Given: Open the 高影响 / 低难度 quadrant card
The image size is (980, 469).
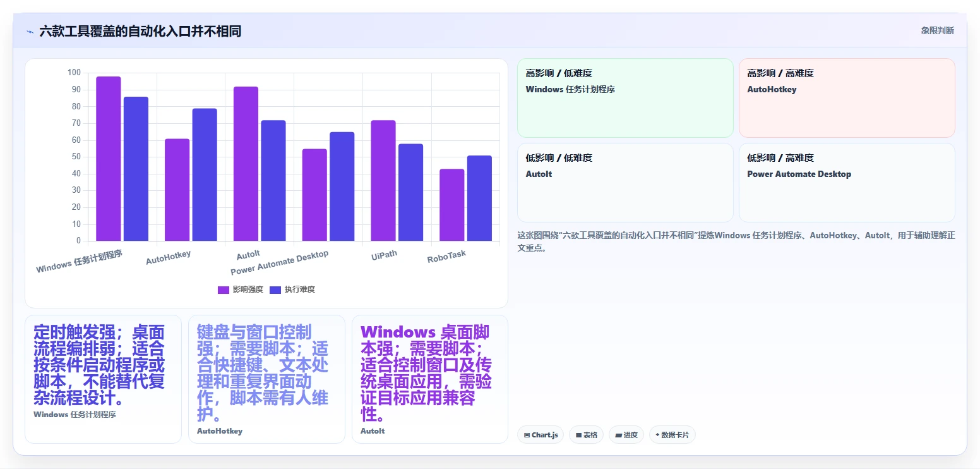Looking at the screenshot, I should coord(625,98).
